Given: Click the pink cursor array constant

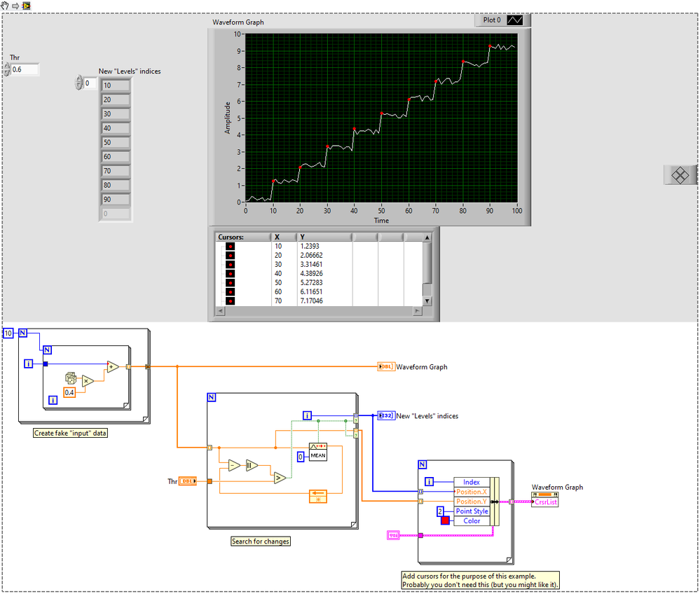Looking at the screenshot, I should (393, 535).
